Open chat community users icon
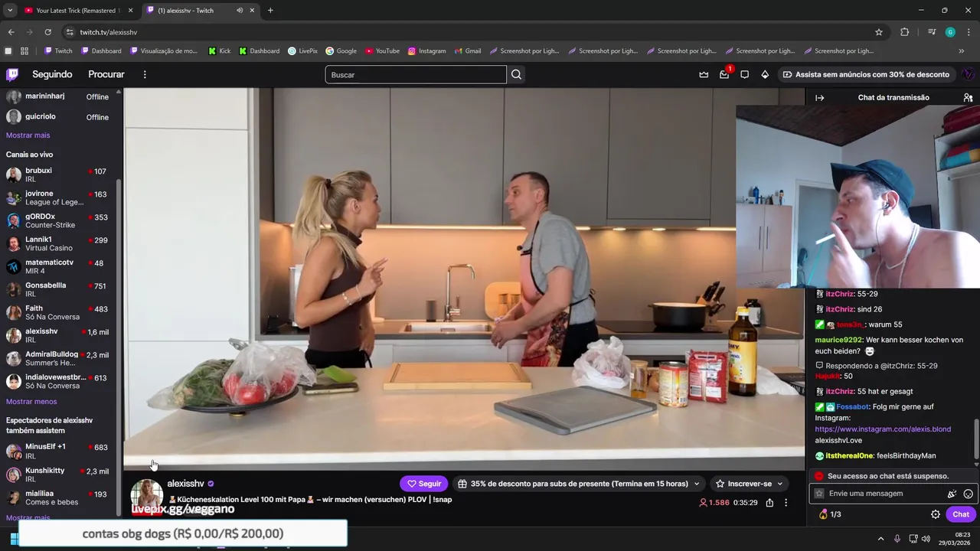This screenshot has width=980, height=551. click(x=968, y=97)
